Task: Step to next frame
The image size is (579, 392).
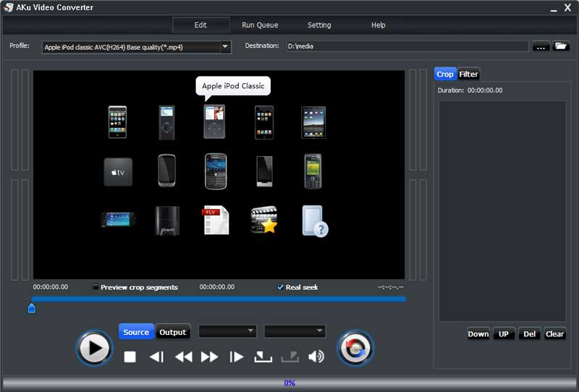Action: 237,357
